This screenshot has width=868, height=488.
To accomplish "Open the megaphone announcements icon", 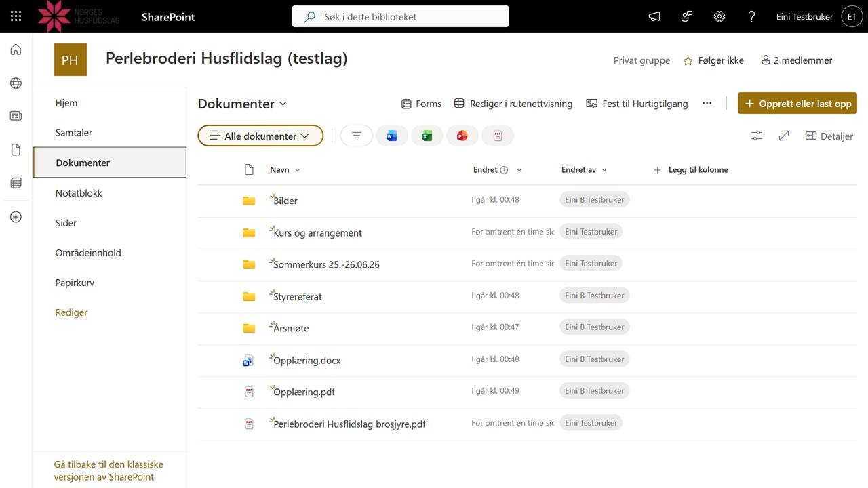I will click(x=654, y=16).
